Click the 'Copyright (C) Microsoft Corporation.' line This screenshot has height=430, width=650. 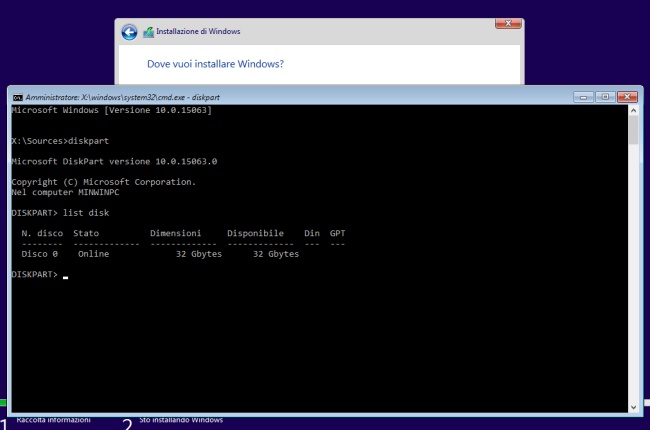tap(104, 182)
